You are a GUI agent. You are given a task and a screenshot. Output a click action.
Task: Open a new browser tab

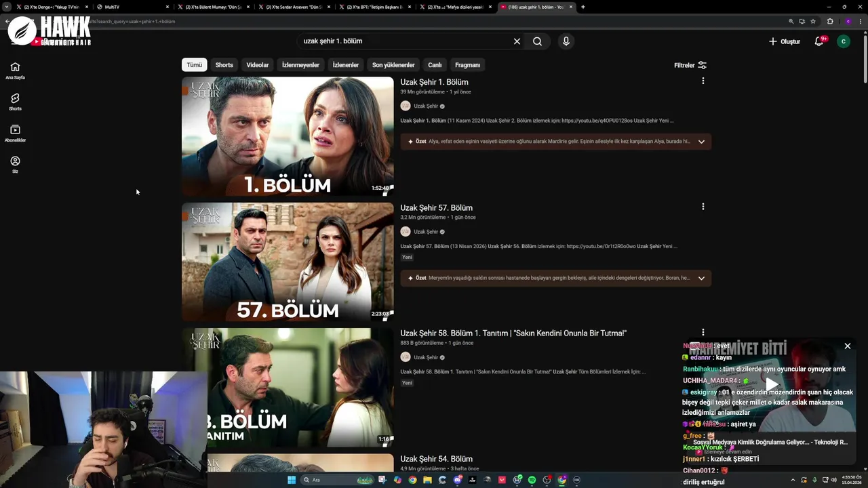tap(583, 7)
